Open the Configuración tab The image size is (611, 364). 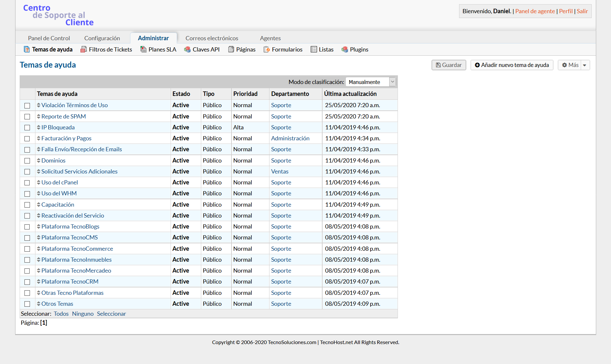pyautogui.click(x=102, y=38)
